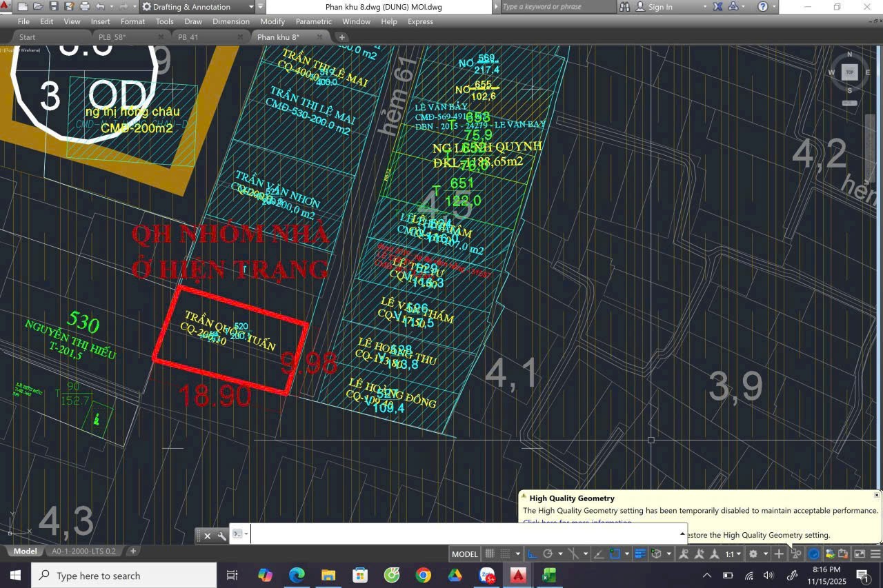This screenshot has height=588, width=883.
Task: Click the Undo arrow icon
Action: pos(101,7)
